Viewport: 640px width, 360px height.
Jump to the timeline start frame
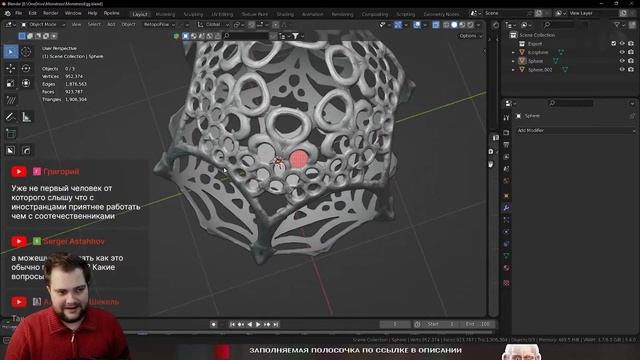(232, 324)
